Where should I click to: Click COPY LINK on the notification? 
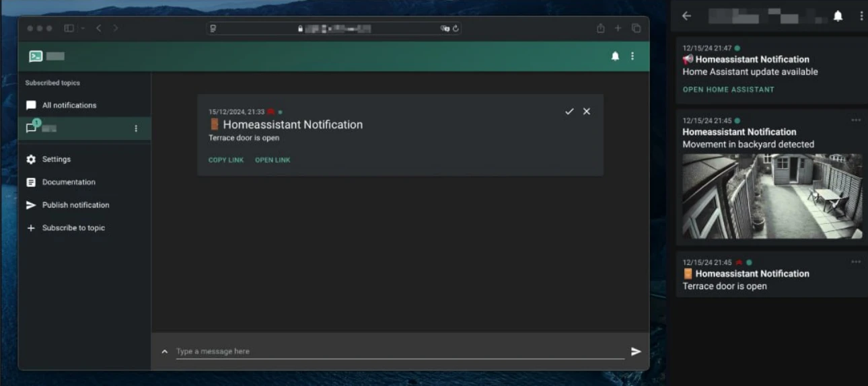point(226,160)
